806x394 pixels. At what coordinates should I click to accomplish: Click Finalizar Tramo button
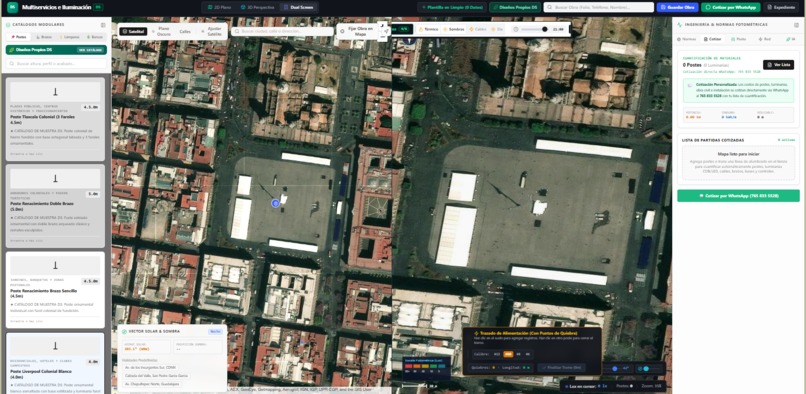tap(561, 367)
